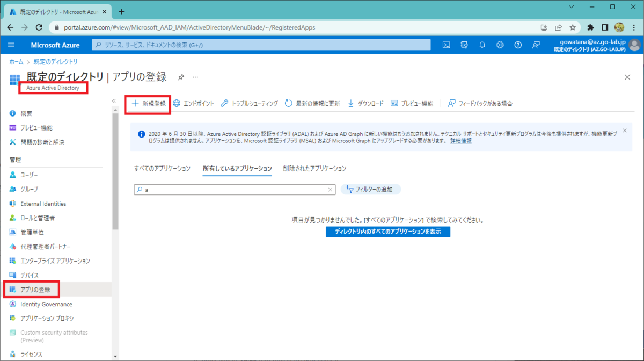Open the header feedback icon
This screenshot has height=361, width=644.
(x=536, y=45)
